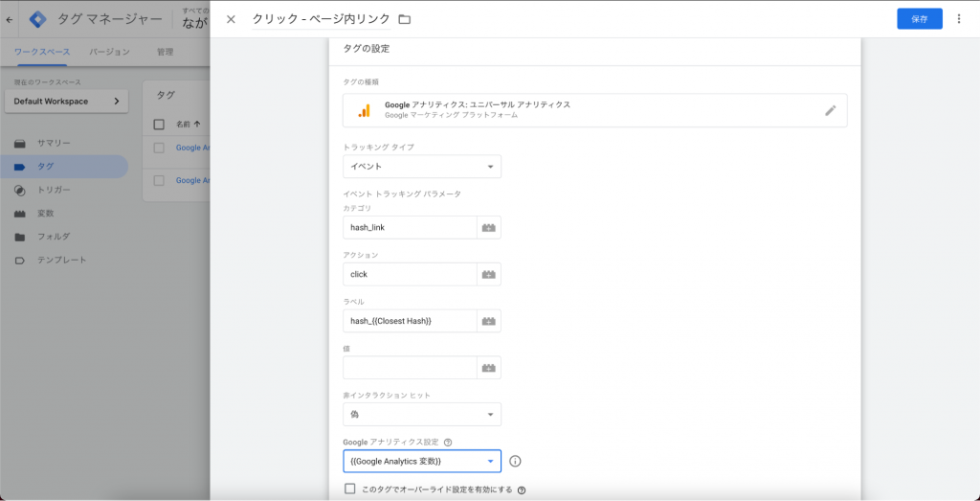Expand Default Workspace selector

pyautogui.click(x=66, y=102)
